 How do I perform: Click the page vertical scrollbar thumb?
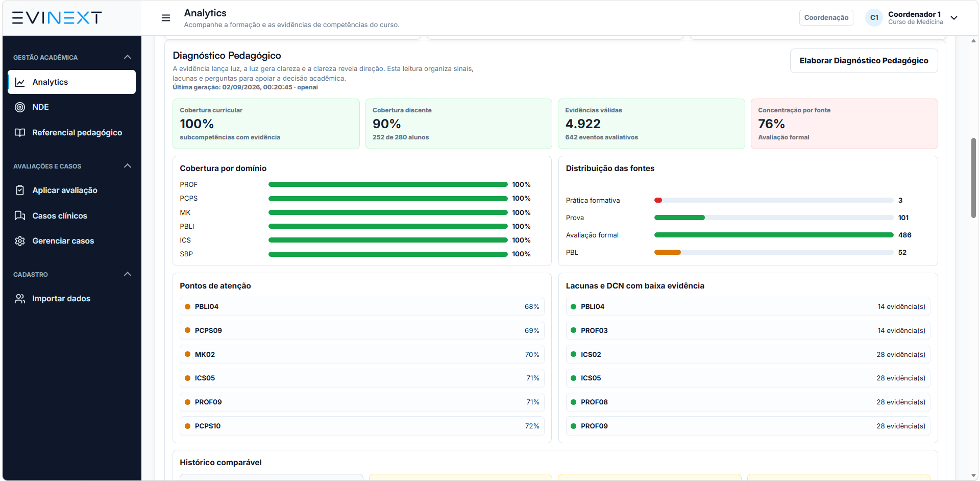pos(973,178)
